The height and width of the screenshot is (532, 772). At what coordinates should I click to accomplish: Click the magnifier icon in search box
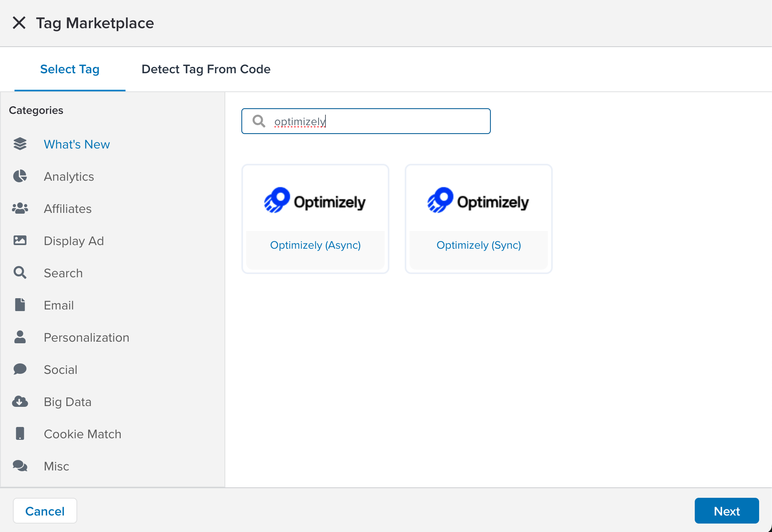coord(259,121)
